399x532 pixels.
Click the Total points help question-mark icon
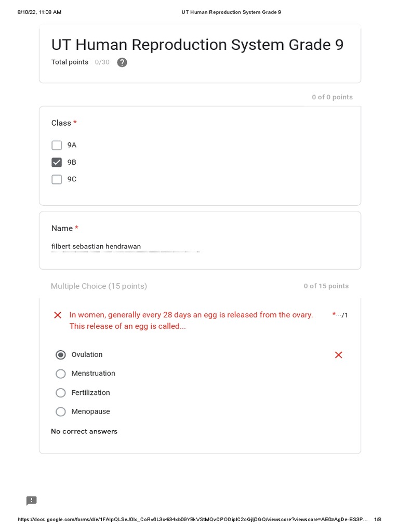[x=122, y=62]
